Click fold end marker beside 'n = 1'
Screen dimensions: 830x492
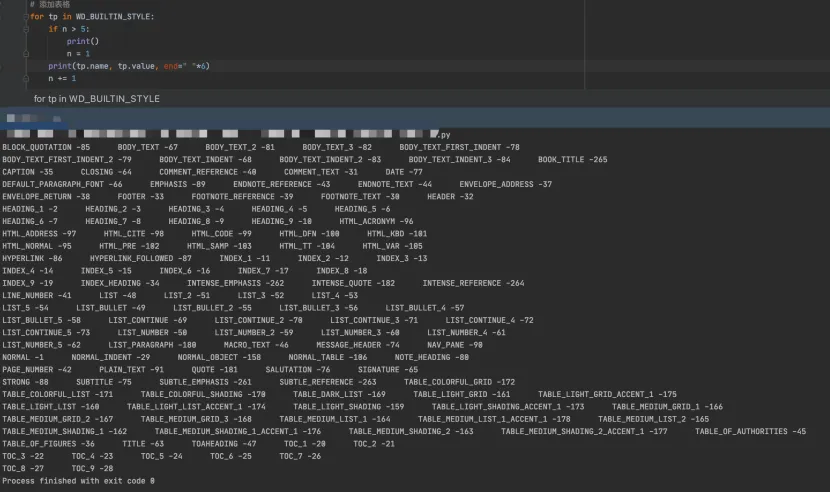tap(25, 54)
